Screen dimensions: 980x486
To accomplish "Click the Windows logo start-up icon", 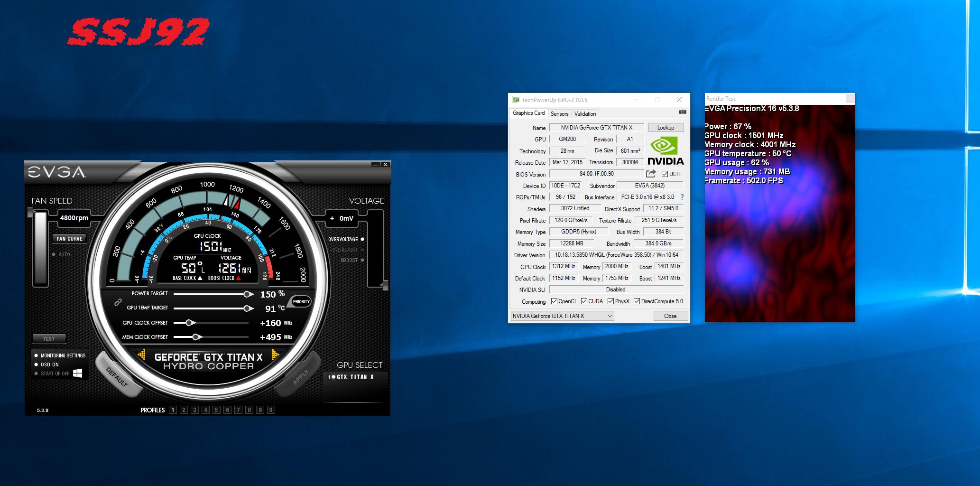I will [x=78, y=373].
